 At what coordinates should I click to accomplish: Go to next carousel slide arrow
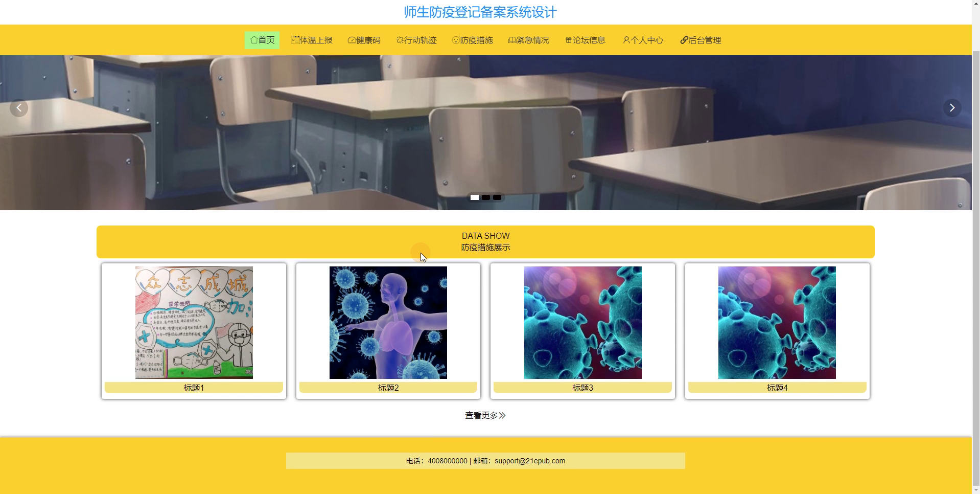pyautogui.click(x=952, y=107)
